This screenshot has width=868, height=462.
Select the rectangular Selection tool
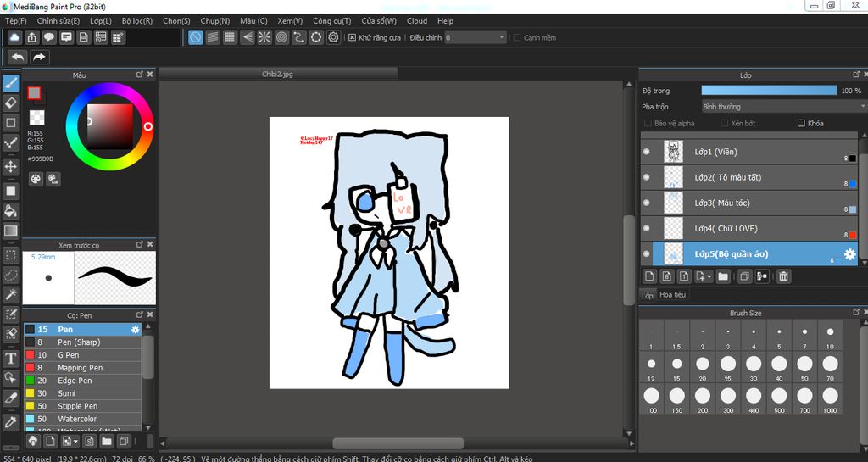(x=10, y=255)
